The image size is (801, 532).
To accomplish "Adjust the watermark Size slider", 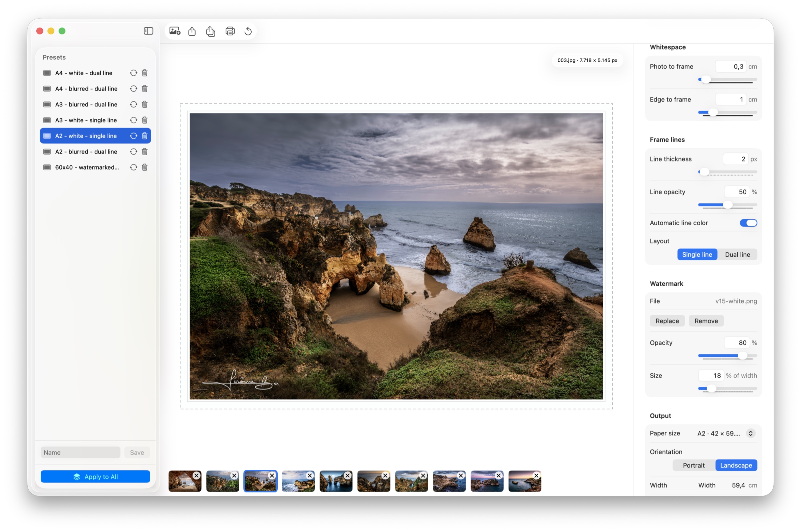I will [x=727, y=389].
